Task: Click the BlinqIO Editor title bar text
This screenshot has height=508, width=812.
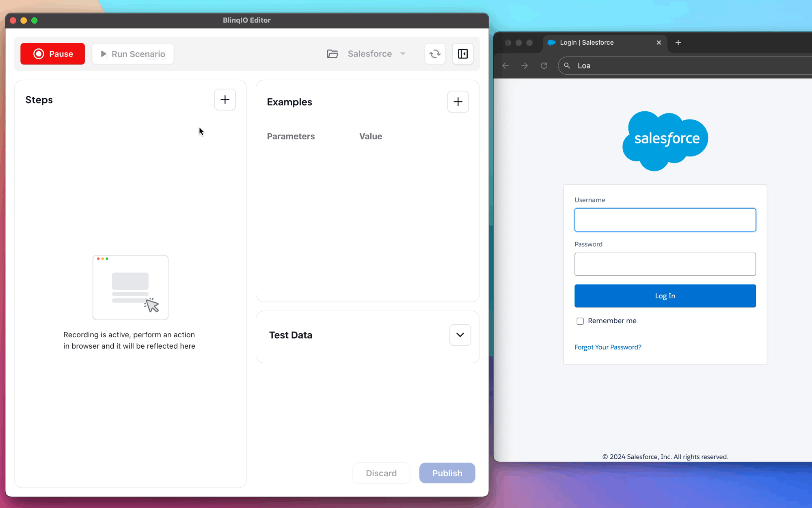Action: (x=246, y=20)
